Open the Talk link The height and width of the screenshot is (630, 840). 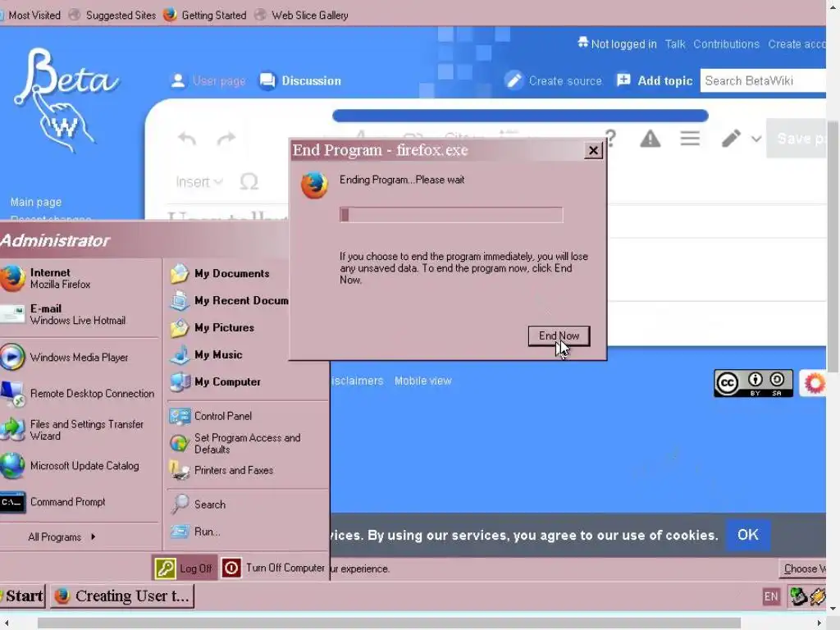click(x=675, y=44)
